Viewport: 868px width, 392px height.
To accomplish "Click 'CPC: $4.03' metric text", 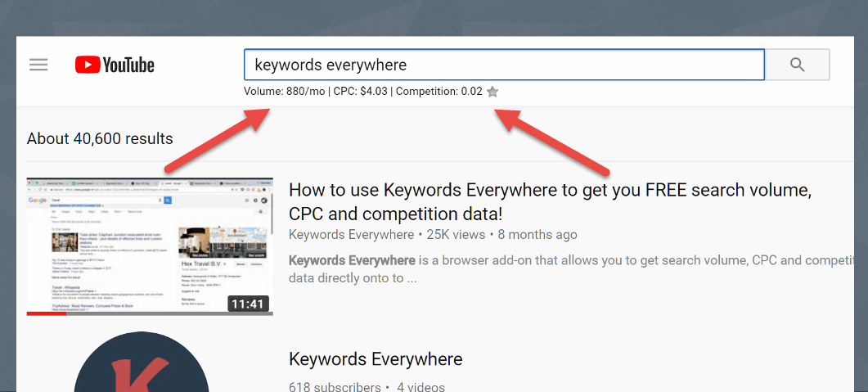I will pyautogui.click(x=361, y=92).
